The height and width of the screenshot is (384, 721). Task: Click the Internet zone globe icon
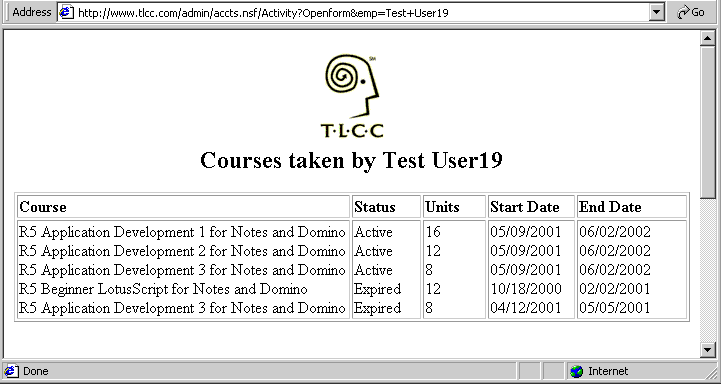[x=576, y=371]
